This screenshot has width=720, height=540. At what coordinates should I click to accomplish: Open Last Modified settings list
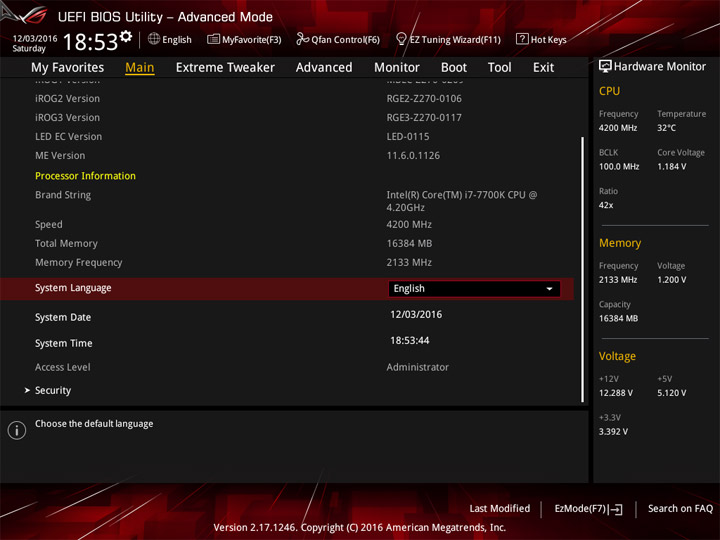pyautogui.click(x=500, y=508)
